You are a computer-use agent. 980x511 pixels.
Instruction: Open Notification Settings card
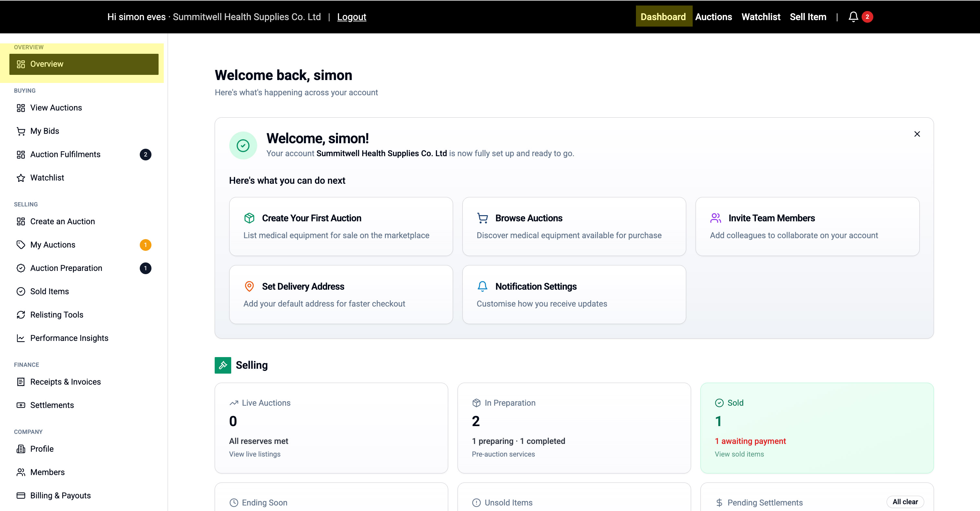pos(574,294)
